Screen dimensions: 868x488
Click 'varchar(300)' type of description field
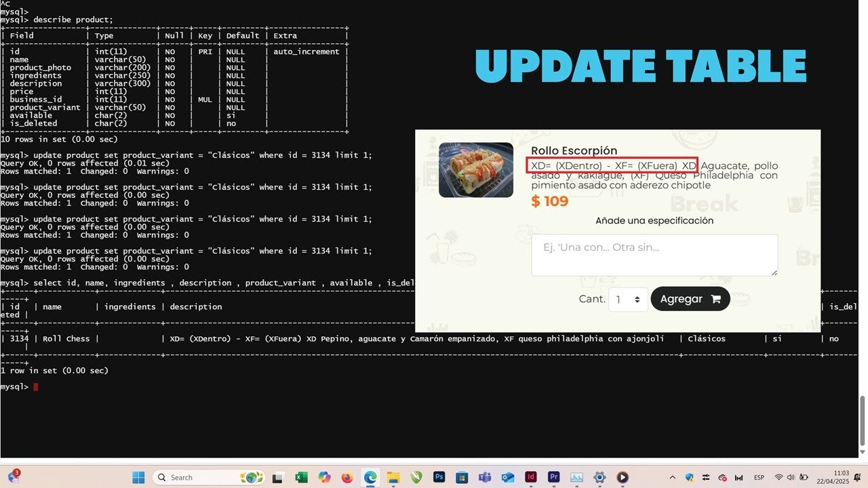[123, 83]
